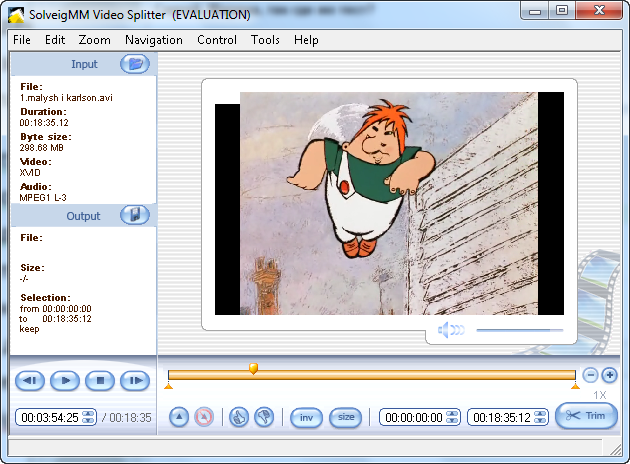Screen dimensions: 630x464
Task: Stop the video playback
Action: point(100,380)
